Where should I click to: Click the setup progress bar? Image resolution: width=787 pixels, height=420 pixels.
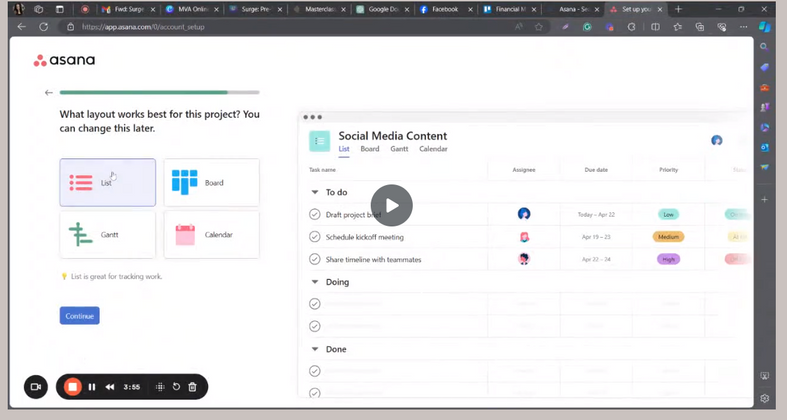pyautogui.click(x=159, y=92)
